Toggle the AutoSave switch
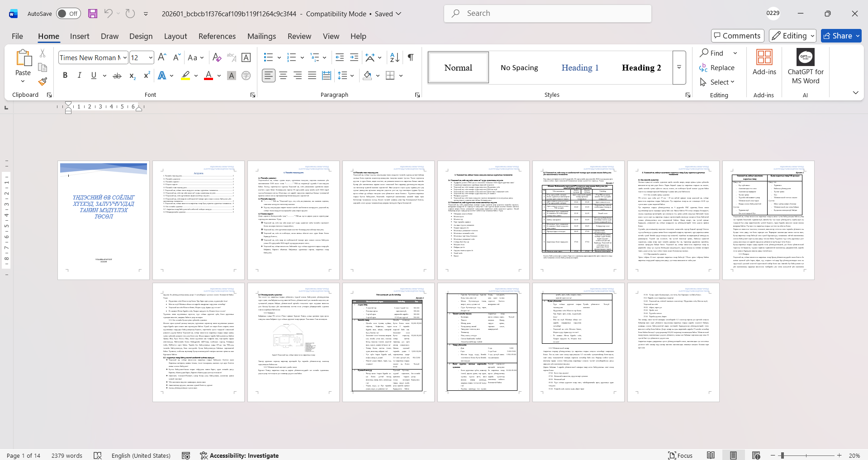 pyautogui.click(x=68, y=14)
